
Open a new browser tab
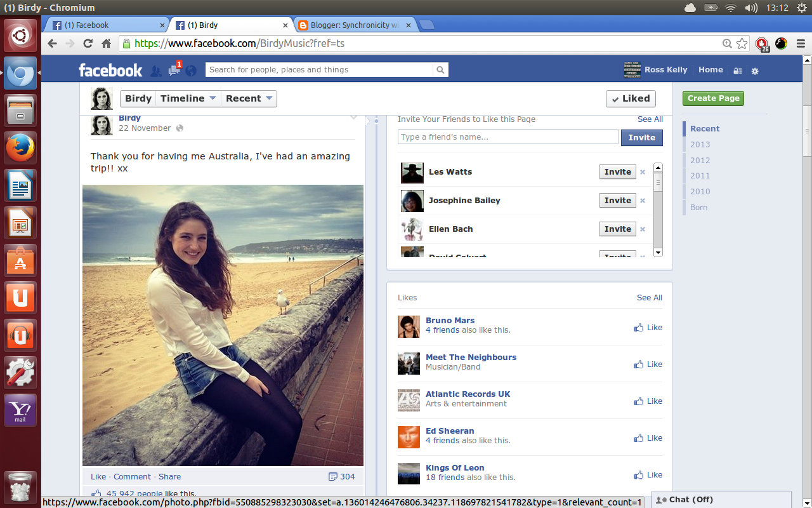click(x=427, y=25)
